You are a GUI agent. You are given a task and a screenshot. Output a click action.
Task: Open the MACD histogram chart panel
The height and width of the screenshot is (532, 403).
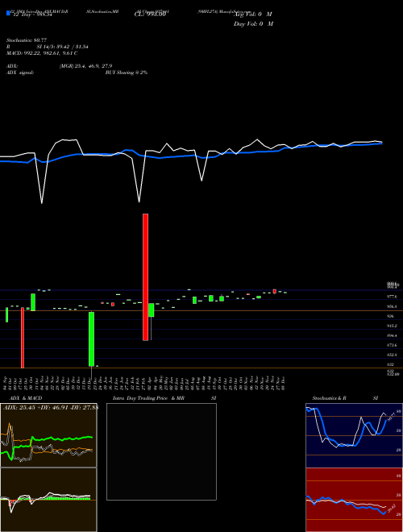[x=48, y=500]
